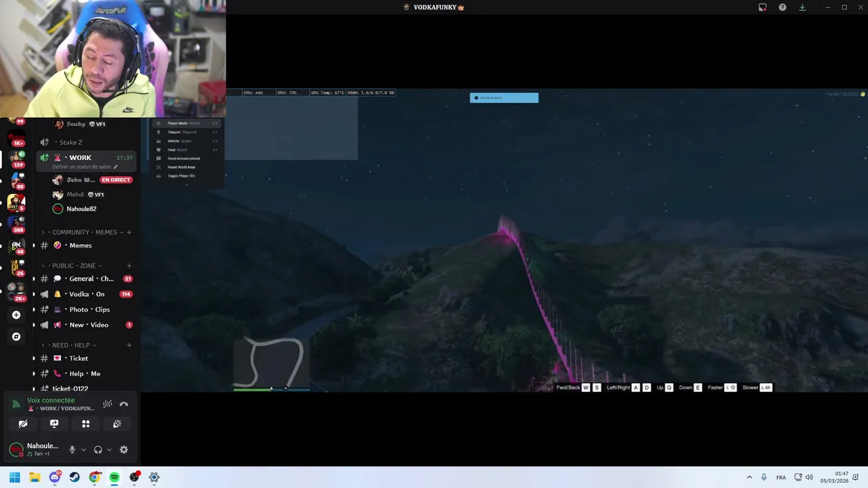This screenshot has width=868, height=488.
Task: Toggle the Discord camera on
Action: point(23,424)
